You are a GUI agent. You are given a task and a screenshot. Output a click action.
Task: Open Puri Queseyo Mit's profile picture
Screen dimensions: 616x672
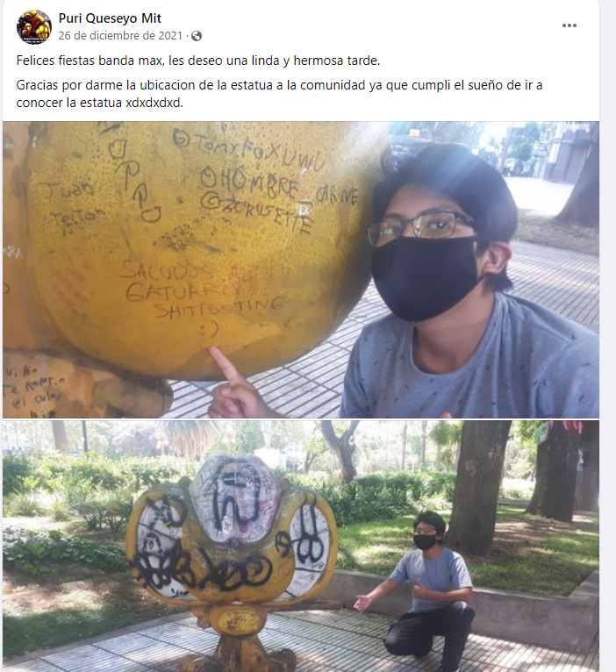[33, 27]
